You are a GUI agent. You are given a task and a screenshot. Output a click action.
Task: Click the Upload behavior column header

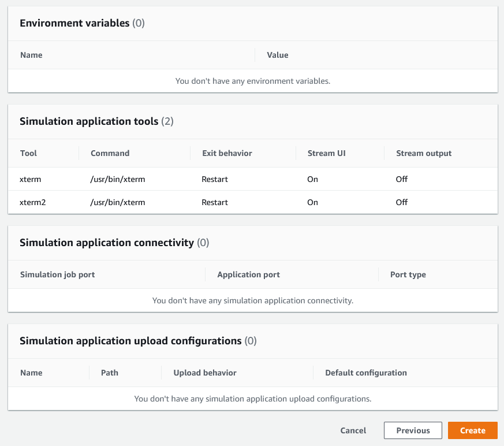click(x=205, y=373)
